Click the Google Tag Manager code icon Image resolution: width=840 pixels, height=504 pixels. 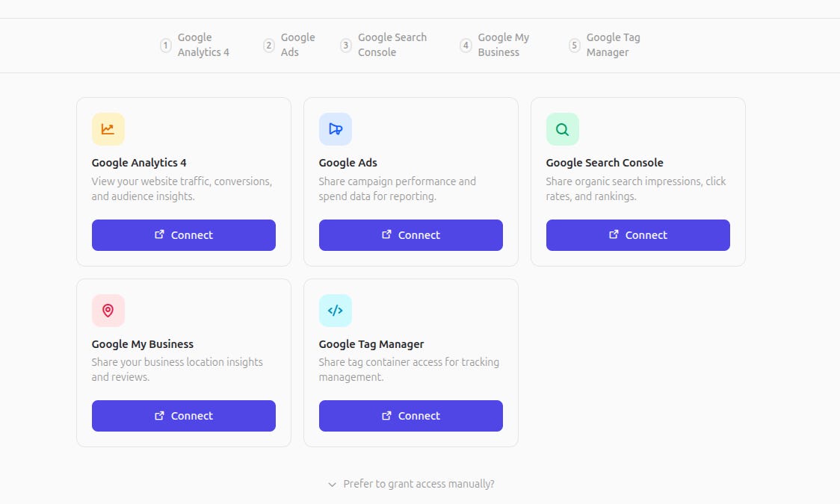coord(335,310)
